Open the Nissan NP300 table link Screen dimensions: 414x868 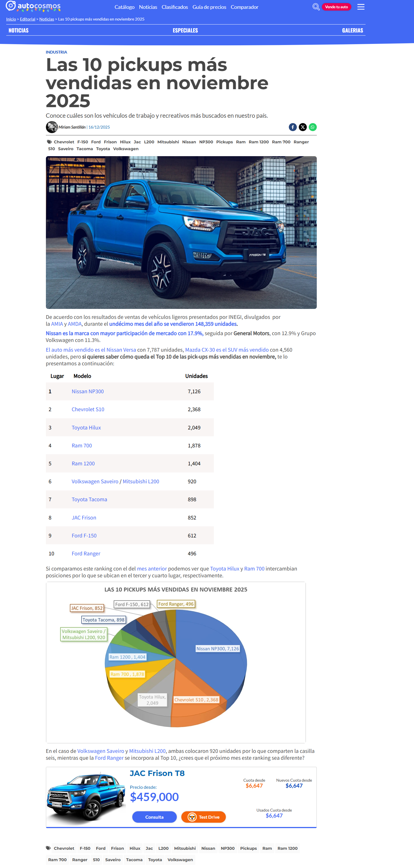[88, 391]
